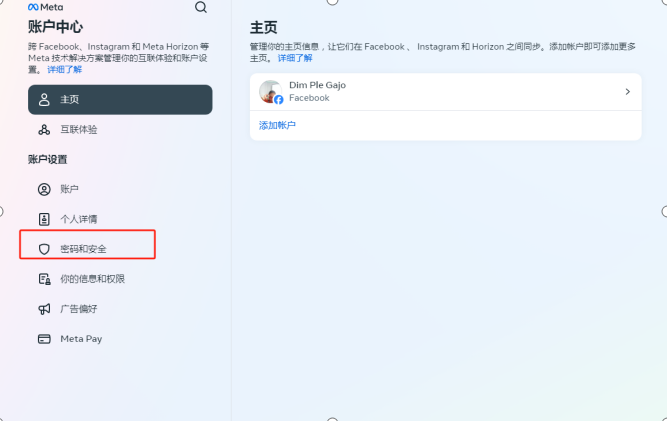Go to the Meta Pay settings entry

(81, 339)
